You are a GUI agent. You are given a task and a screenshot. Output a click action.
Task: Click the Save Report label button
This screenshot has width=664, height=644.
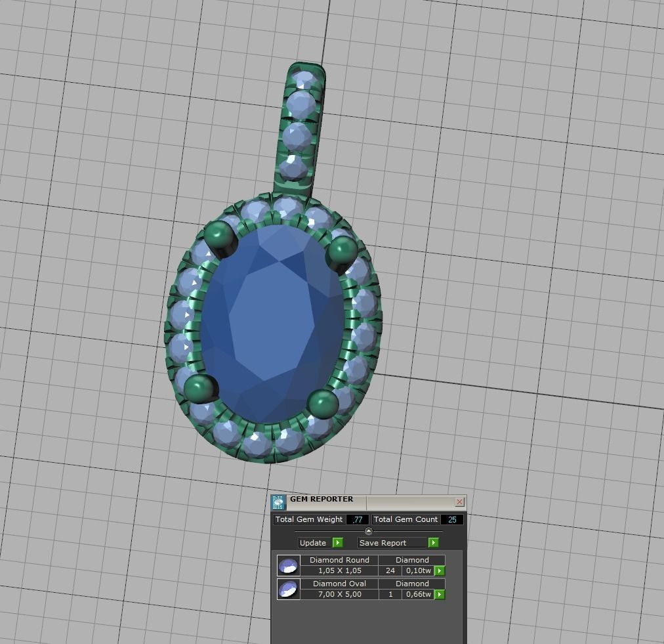click(393, 543)
